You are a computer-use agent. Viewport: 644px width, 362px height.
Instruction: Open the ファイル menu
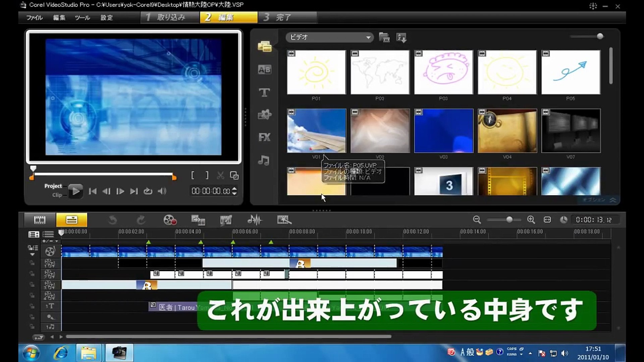(35, 17)
